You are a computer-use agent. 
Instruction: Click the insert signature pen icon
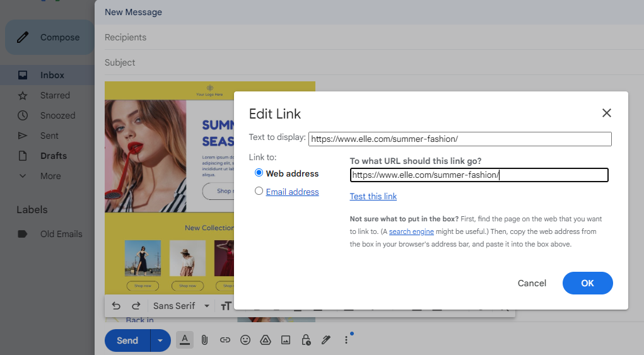(x=326, y=340)
